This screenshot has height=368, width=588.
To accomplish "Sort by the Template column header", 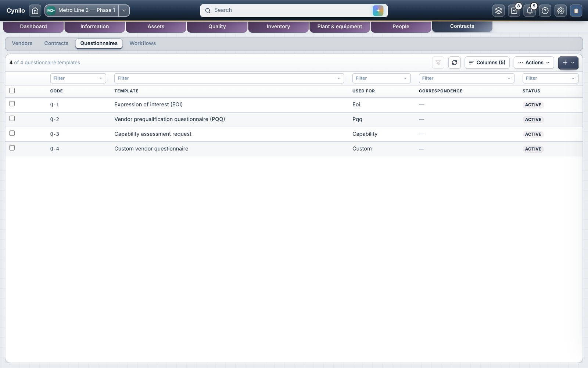I will [126, 91].
